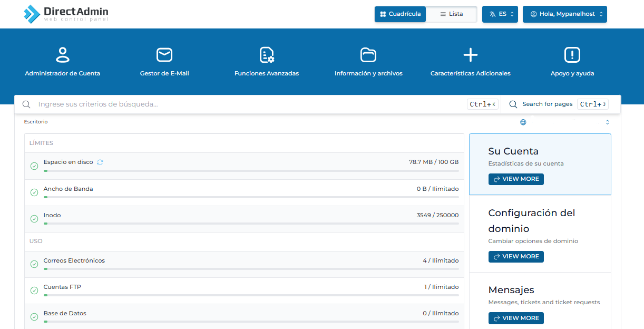Expand the Hola, Mypanelhost user menu

564,14
